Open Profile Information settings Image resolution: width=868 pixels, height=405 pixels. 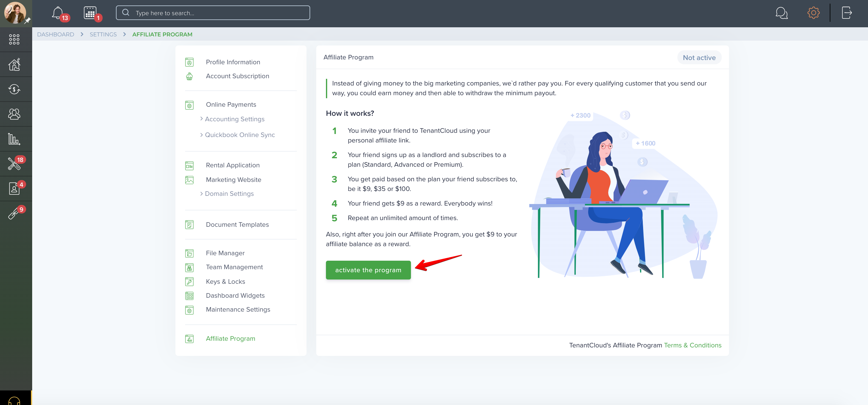(x=233, y=62)
